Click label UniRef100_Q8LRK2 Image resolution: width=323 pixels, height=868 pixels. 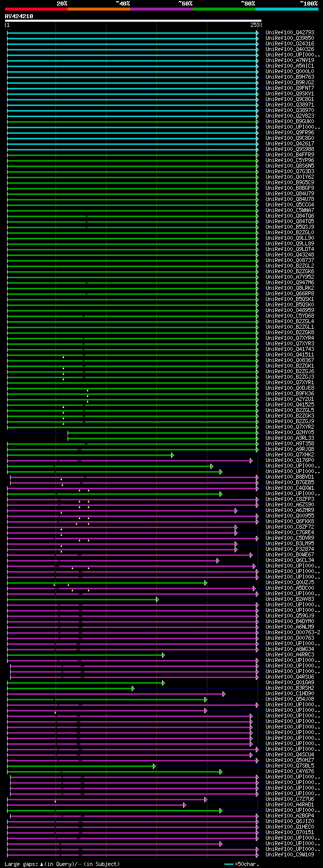(290, 288)
